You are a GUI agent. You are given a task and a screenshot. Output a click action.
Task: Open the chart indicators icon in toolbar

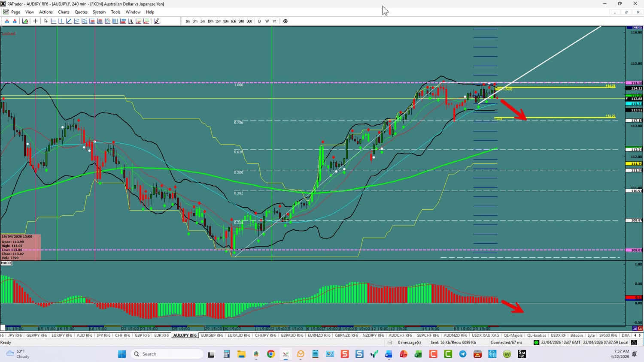pos(25,21)
